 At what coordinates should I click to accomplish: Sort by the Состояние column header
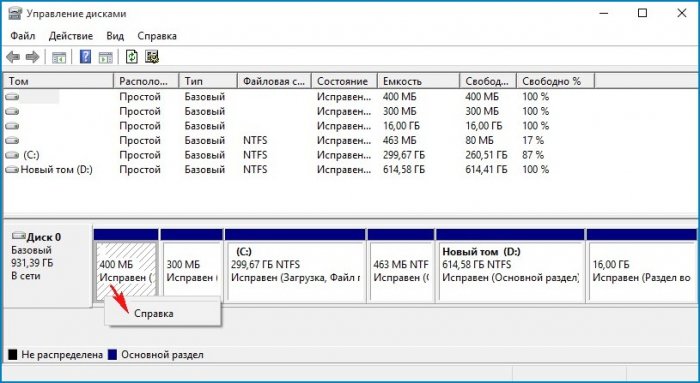344,81
